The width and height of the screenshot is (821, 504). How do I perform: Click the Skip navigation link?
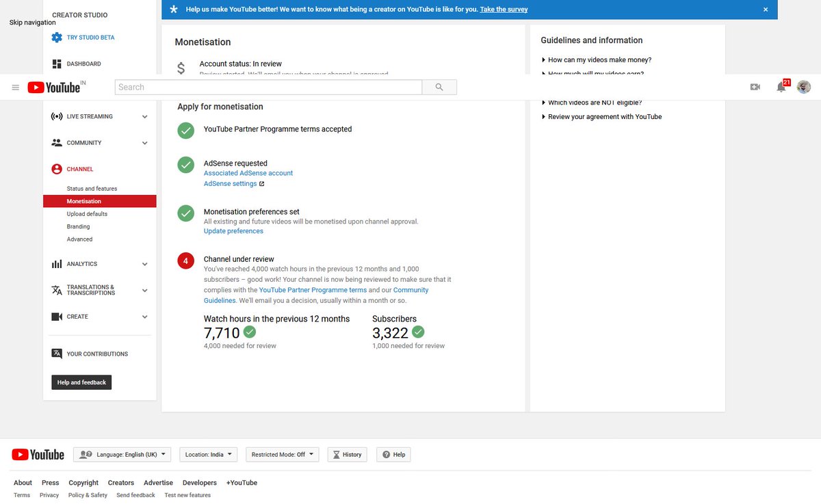(33, 23)
